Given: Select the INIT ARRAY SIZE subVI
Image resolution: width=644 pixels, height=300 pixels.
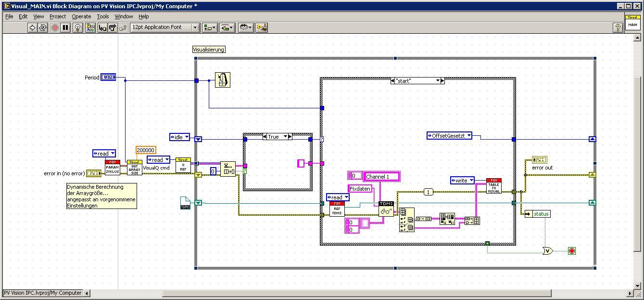Looking at the screenshot, I should coord(134,168).
